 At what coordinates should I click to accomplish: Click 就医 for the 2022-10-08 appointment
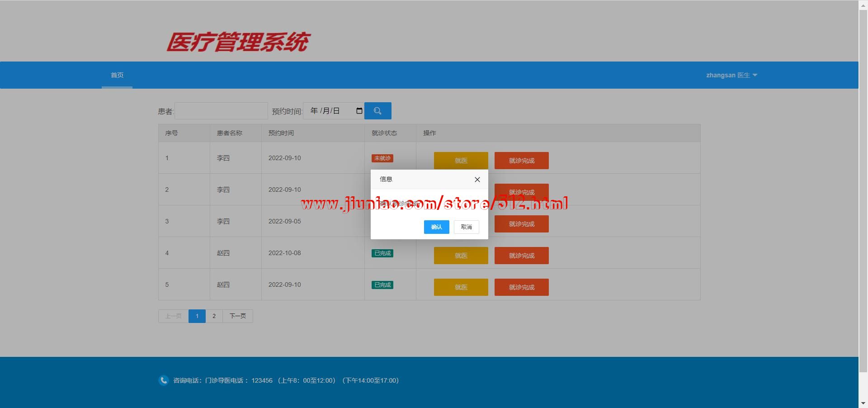click(461, 256)
